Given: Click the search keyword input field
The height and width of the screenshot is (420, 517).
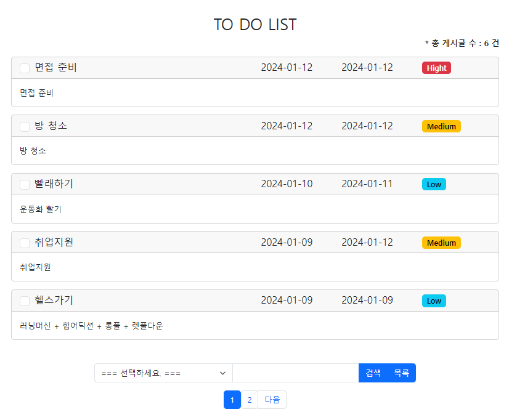Looking at the screenshot, I should tap(295, 373).
